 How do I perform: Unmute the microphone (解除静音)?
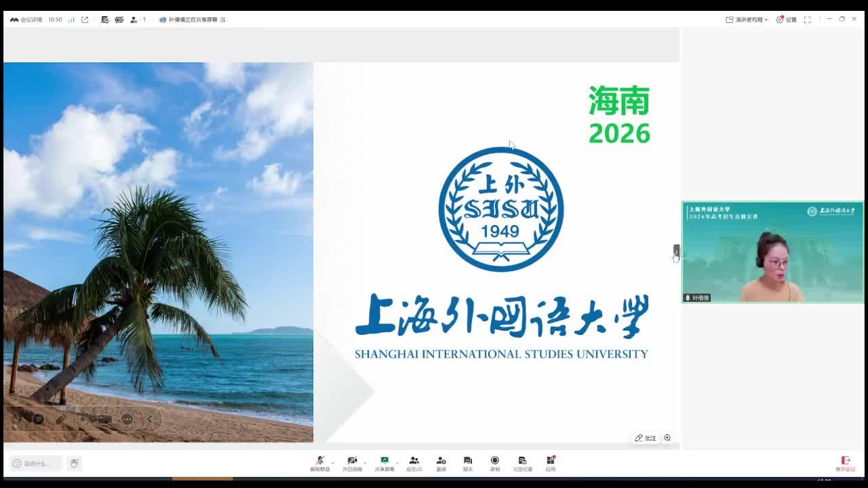320,464
